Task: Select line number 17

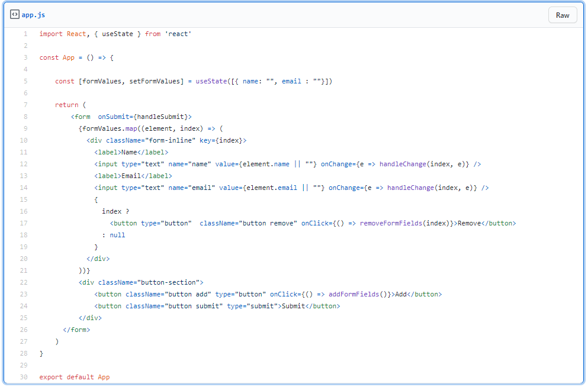Action: (24, 223)
